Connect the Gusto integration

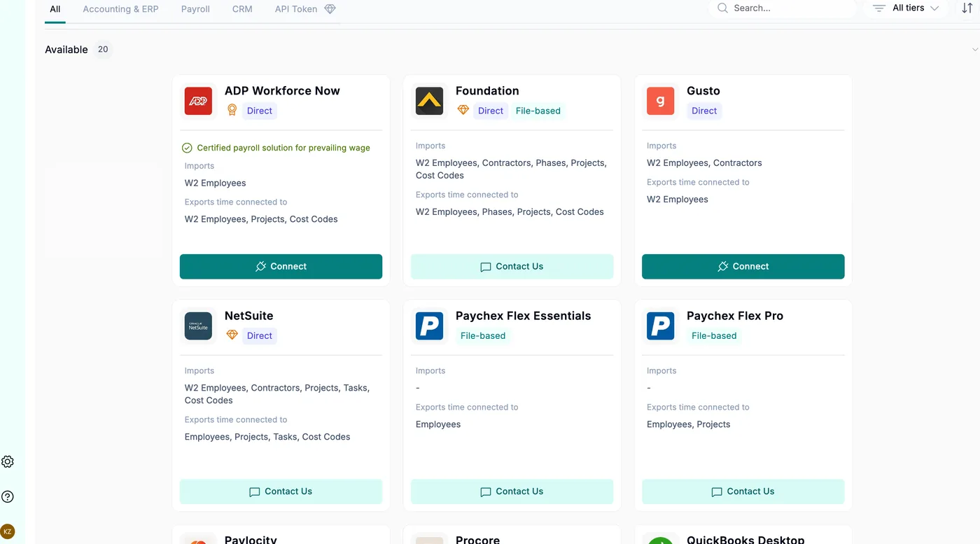[x=743, y=267]
